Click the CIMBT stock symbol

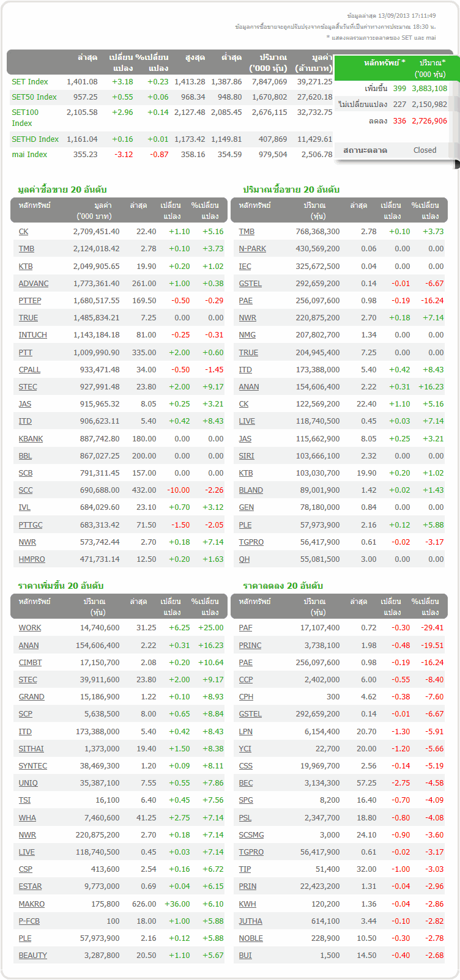coord(31,663)
